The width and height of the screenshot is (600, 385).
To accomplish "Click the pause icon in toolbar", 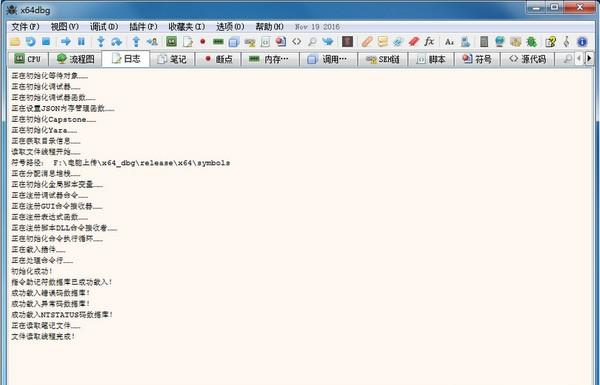I will point(81,41).
